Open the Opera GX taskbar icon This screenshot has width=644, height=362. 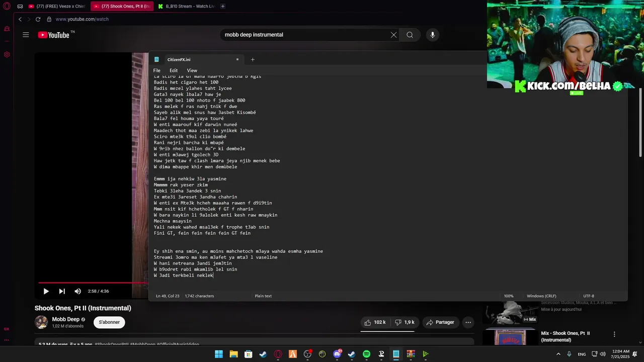pos(278,354)
